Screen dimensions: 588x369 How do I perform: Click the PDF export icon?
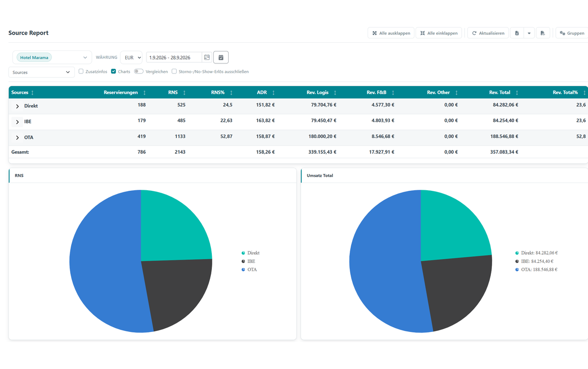pyautogui.click(x=542, y=33)
